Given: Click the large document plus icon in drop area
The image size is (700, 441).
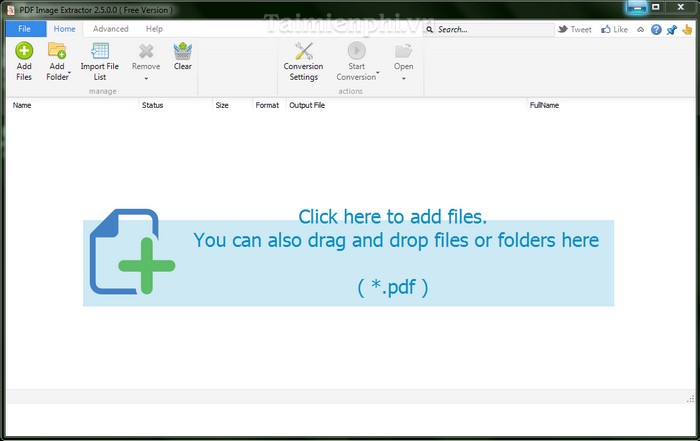Looking at the screenshot, I should pos(132,252).
